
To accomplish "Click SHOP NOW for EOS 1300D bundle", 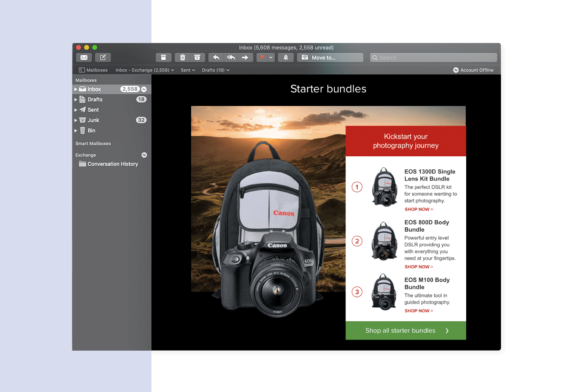I will tap(419, 210).
